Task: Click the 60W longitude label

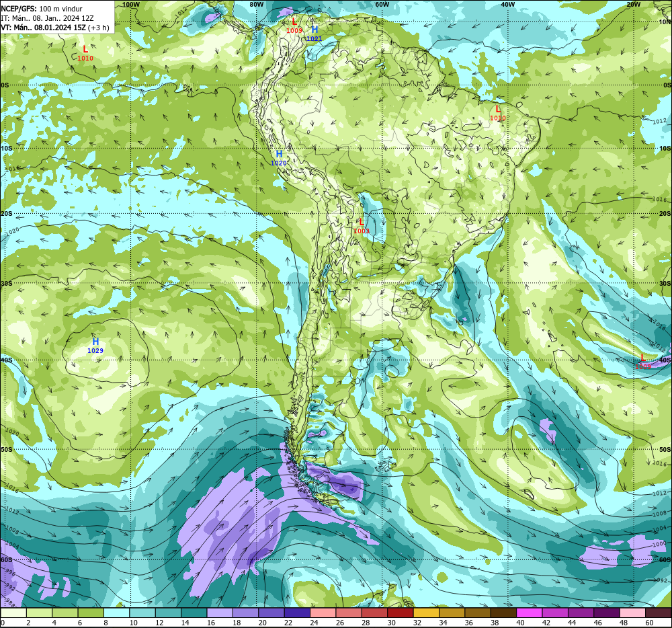Action: [x=382, y=4]
